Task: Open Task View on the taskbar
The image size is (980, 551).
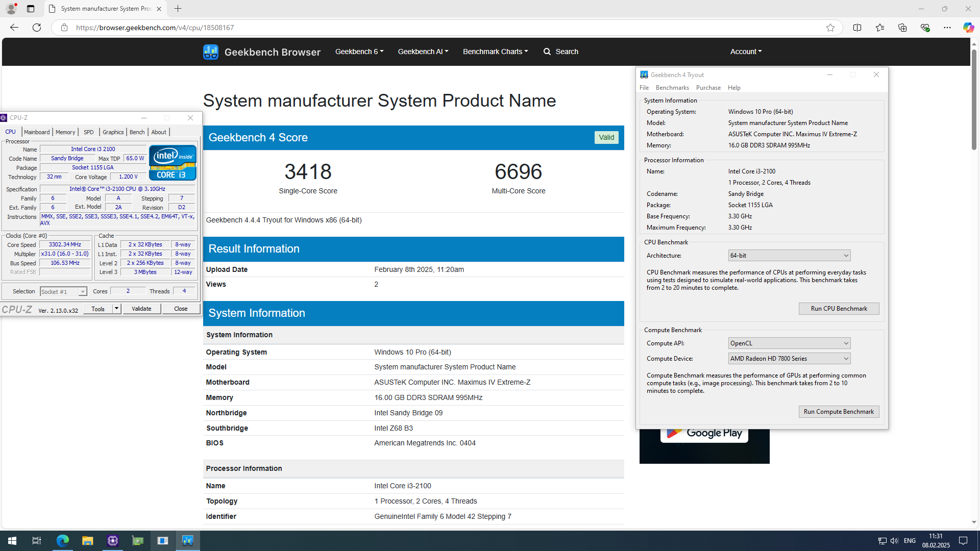Action: (x=37, y=541)
